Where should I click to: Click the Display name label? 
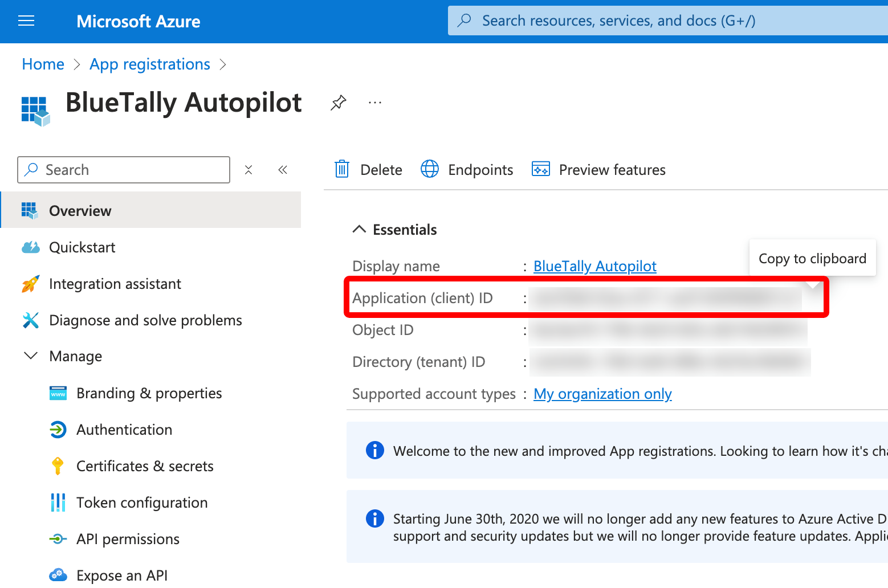pyautogui.click(x=396, y=266)
